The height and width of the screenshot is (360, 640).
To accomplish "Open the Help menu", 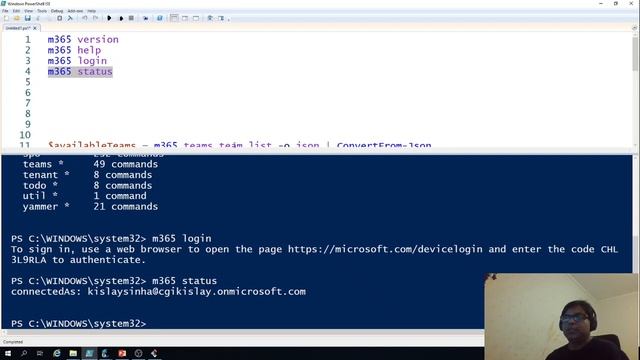I will tap(92, 11).
